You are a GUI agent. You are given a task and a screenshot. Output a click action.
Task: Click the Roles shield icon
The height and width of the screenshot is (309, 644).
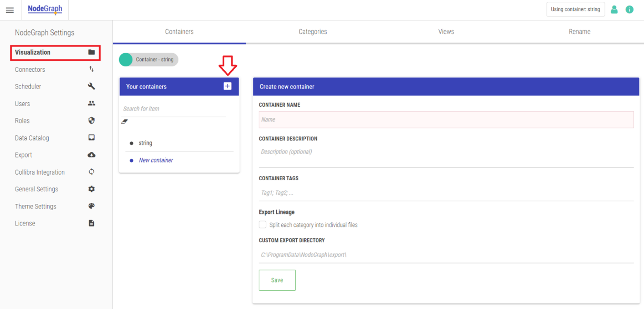(x=91, y=120)
